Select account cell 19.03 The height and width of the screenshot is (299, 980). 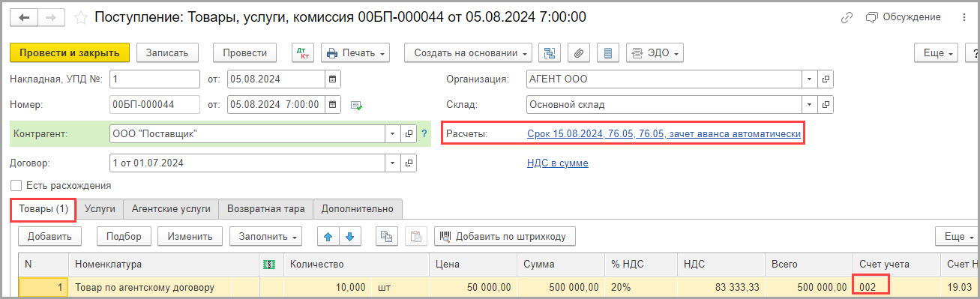tap(960, 287)
